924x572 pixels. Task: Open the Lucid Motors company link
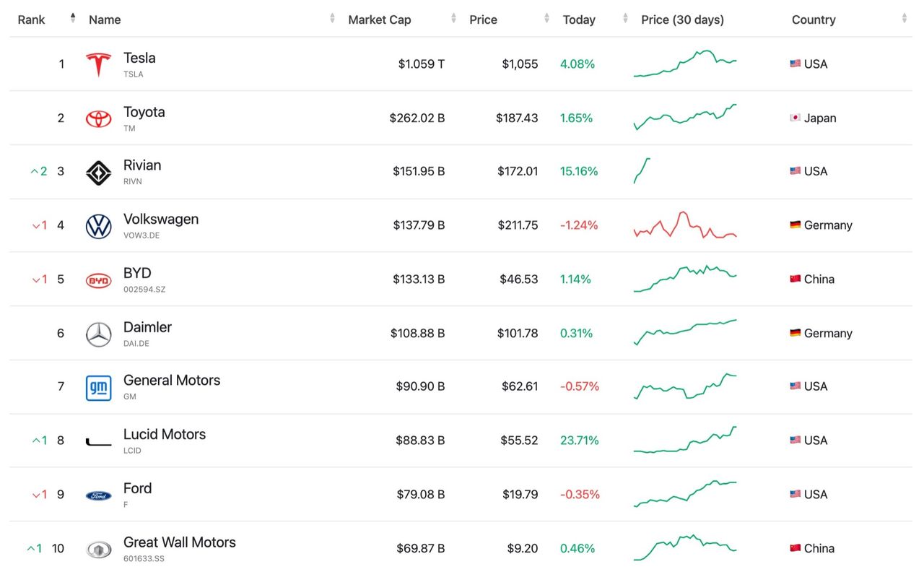coord(164,435)
